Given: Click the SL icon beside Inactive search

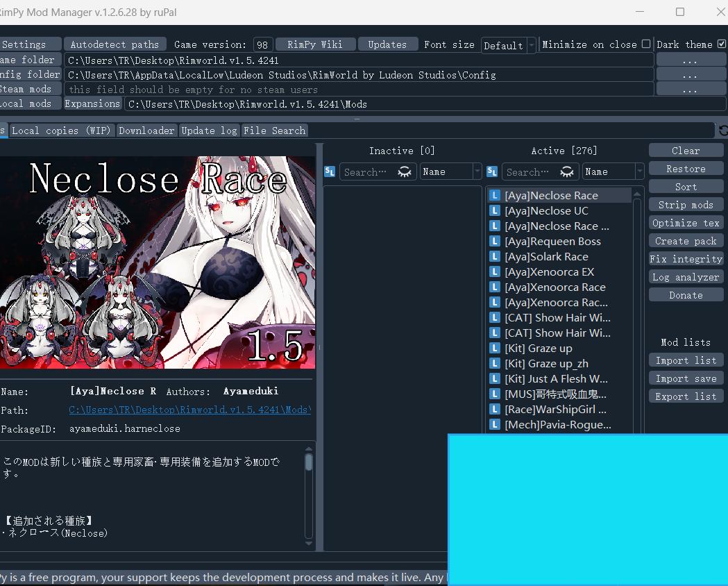Looking at the screenshot, I should click(330, 171).
